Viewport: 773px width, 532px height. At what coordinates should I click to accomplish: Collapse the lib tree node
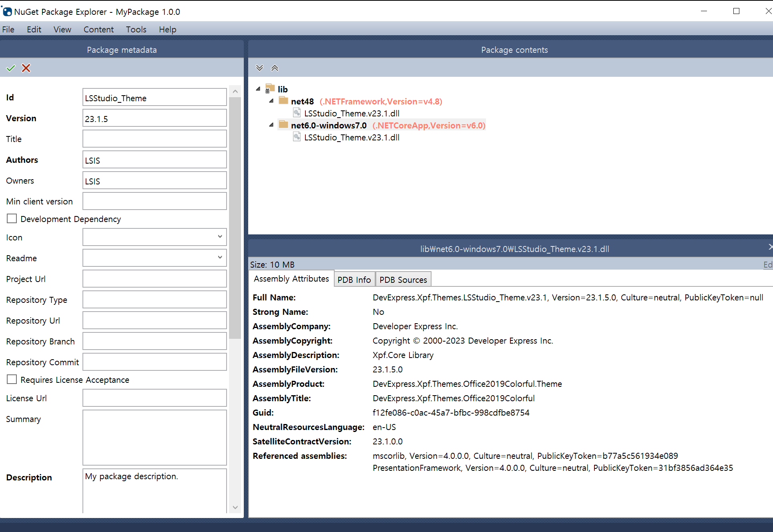tap(258, 89)
